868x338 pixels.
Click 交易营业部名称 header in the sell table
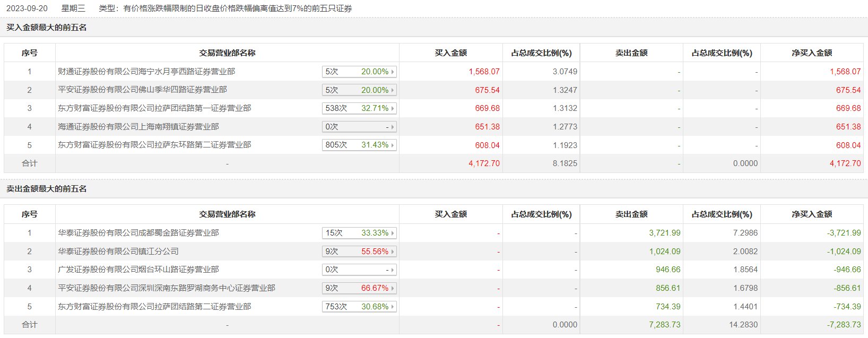[x=227, y=214]
